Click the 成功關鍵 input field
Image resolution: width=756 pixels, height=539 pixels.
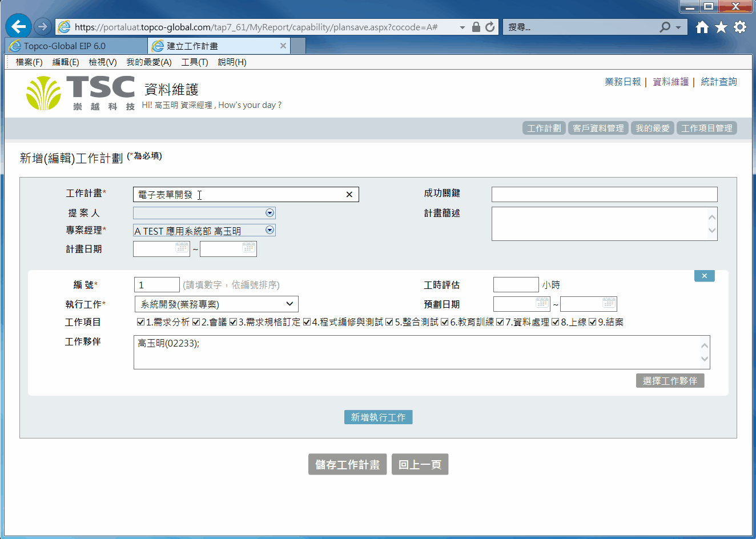pos(604,194)
